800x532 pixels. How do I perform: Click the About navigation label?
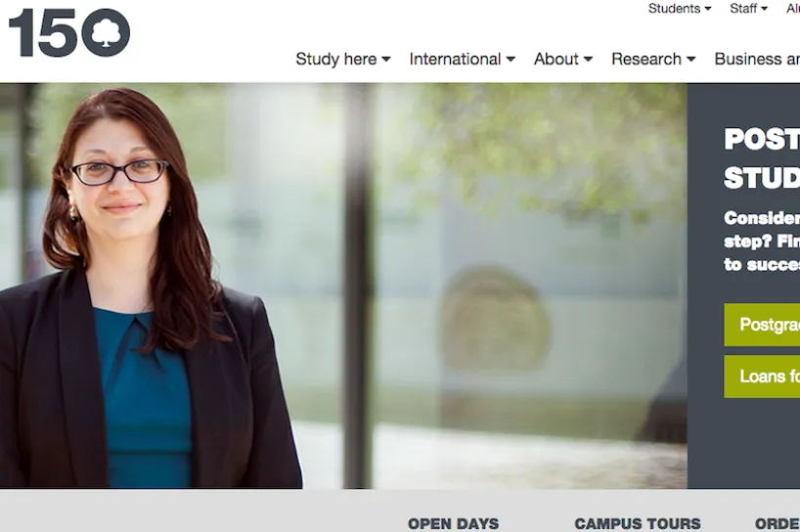pyautogui.click(x=556, y=60)
